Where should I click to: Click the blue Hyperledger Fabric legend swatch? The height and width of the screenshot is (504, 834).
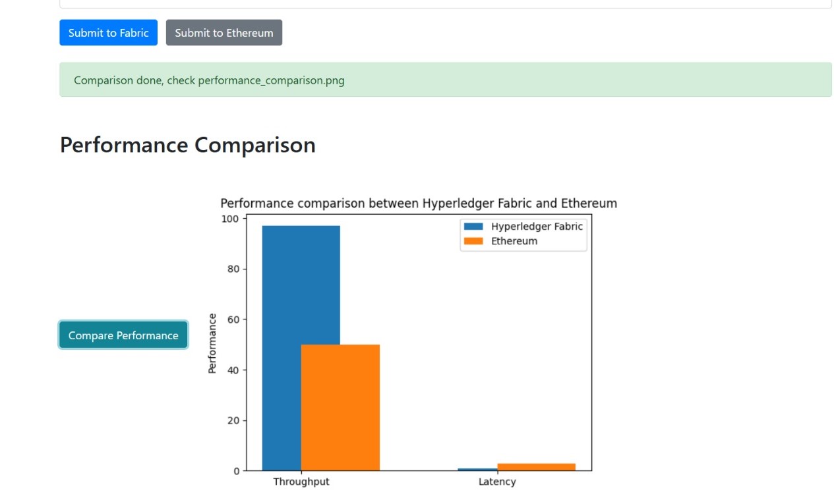[x=473, y=227]
